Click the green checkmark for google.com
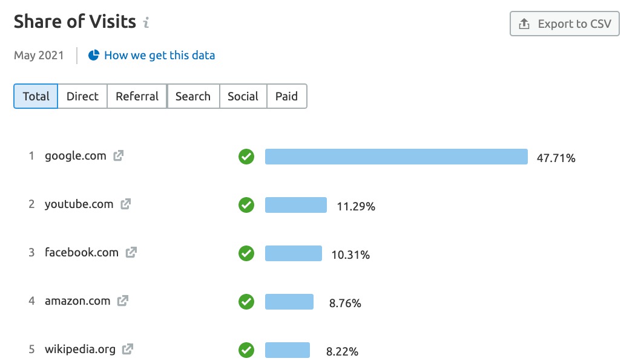Viewport: 638px width, 364px height. pyautogui.click(x=246, y=157)
